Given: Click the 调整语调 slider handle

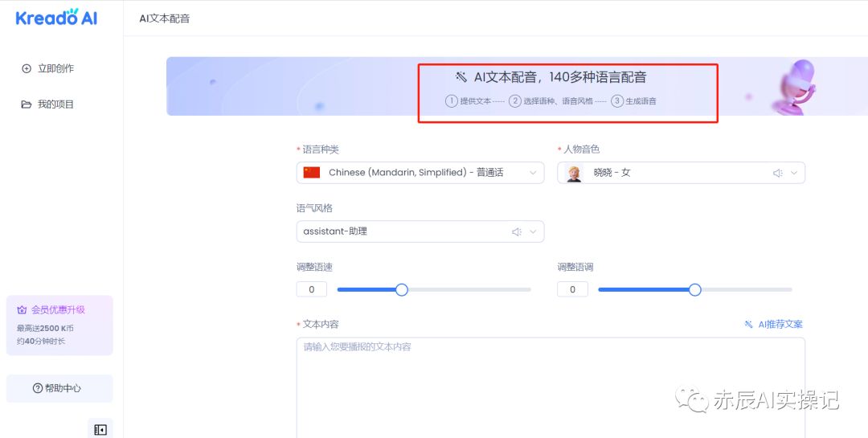Looking at the screenshot, I should tap(695, 289).
